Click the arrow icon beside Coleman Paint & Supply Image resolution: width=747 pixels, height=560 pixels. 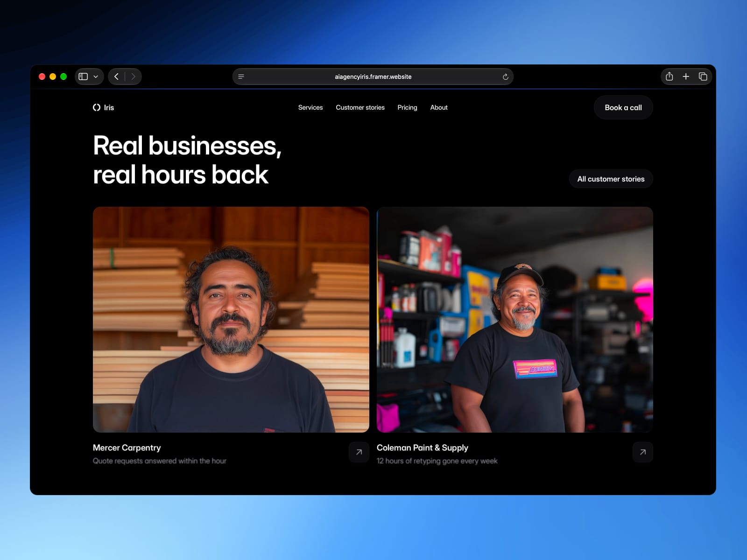point(643,452)
